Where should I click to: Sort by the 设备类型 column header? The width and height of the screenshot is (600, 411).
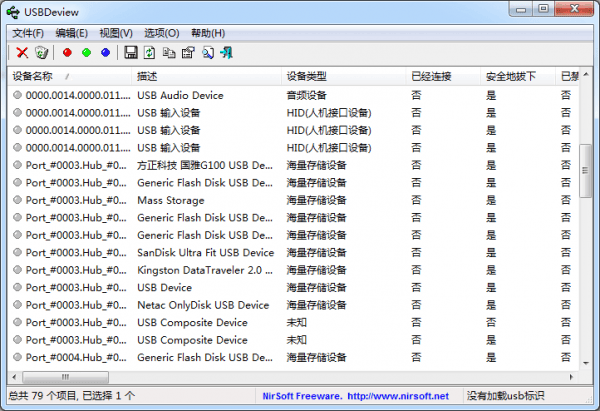306,76
